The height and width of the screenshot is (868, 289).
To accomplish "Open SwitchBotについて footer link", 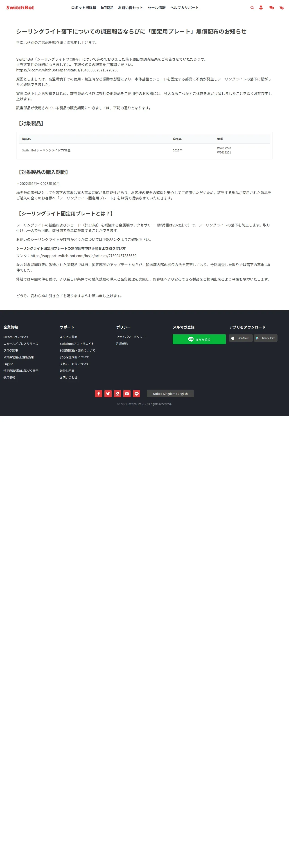I will click(16, 337).
